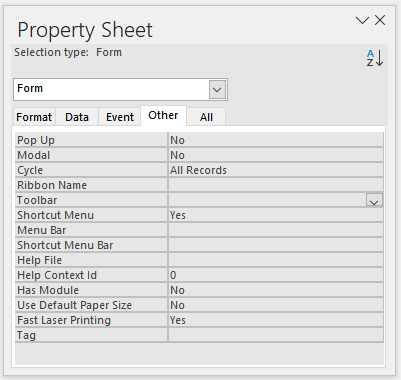401x380 pixels.
Task: Switch to the Format tab
Action: pos(34,117)
